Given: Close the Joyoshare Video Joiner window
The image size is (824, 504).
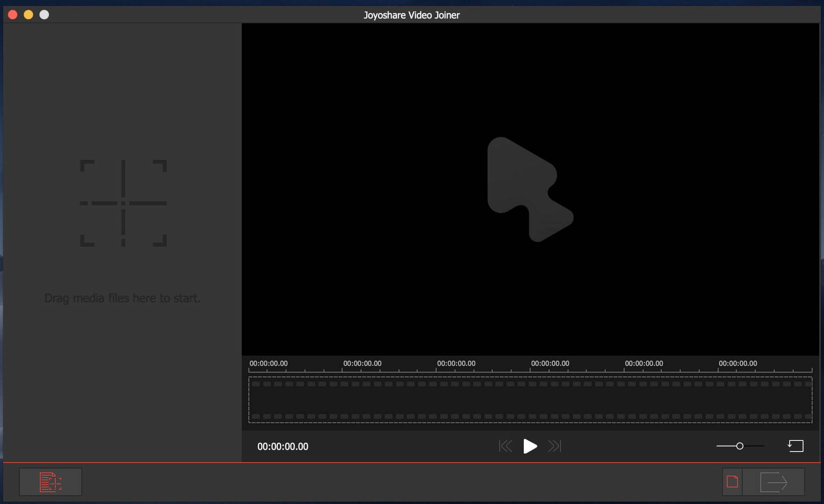Looking at the screenshot, I should pos(13,15).
